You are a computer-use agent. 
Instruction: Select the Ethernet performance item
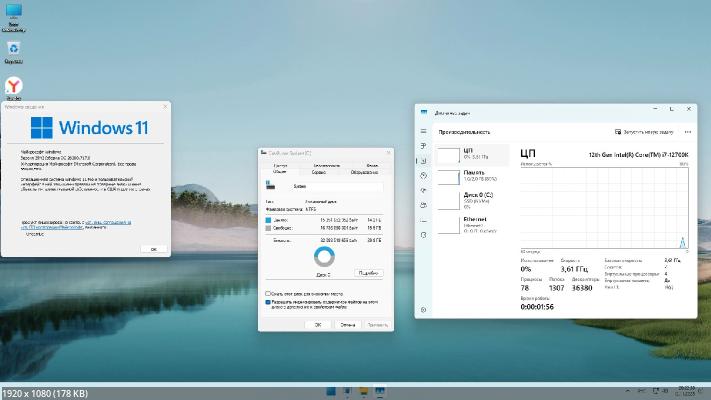(474, 219)
